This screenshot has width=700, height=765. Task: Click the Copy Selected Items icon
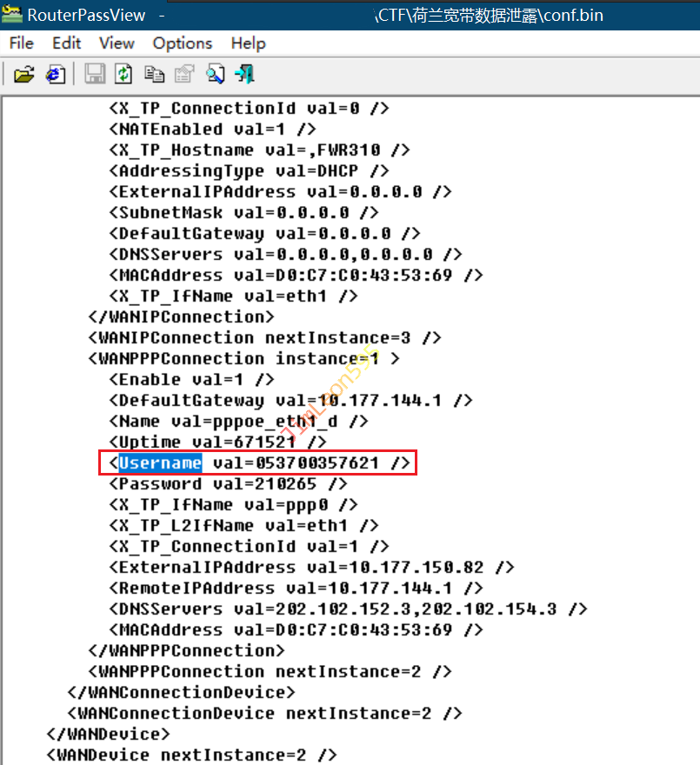tap(155, 75)
